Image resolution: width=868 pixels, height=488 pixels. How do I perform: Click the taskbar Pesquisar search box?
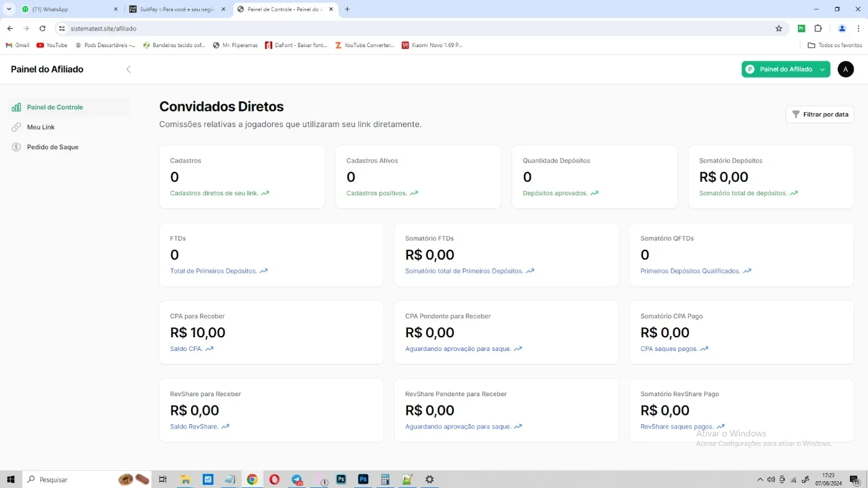click(87, 479)
